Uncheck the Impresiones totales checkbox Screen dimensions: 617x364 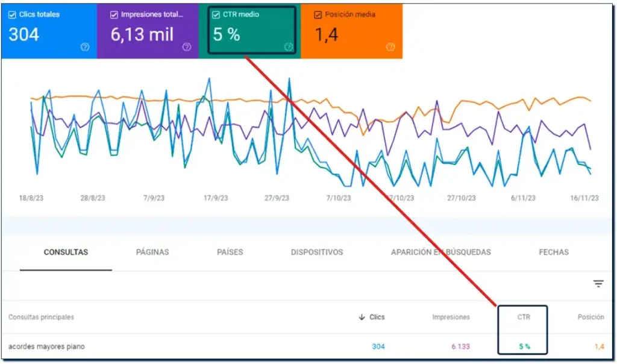114,14
